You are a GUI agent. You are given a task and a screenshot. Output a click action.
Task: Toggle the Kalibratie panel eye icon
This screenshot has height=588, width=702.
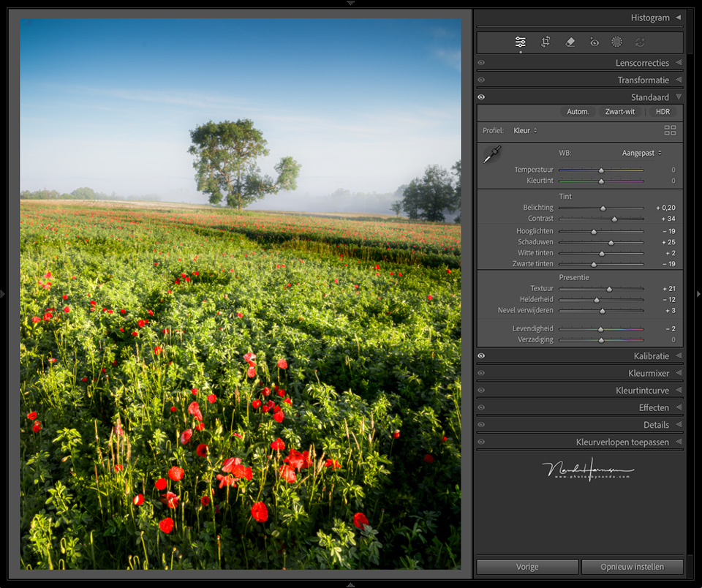[x=481, y=356]
